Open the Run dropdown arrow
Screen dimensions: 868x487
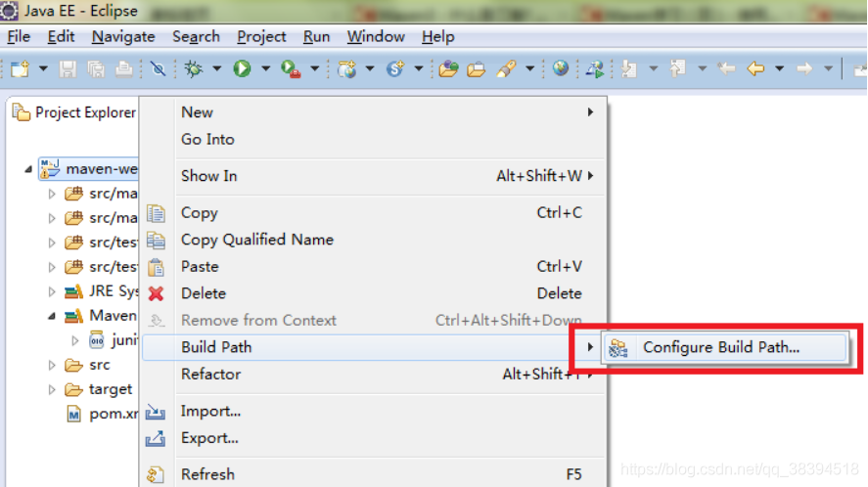point(266,69)
